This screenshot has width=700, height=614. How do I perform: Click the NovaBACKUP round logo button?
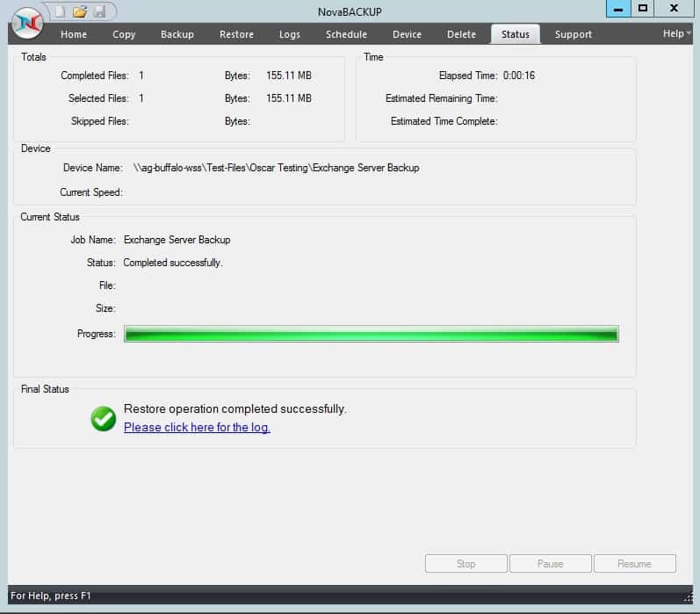[28, 23]
